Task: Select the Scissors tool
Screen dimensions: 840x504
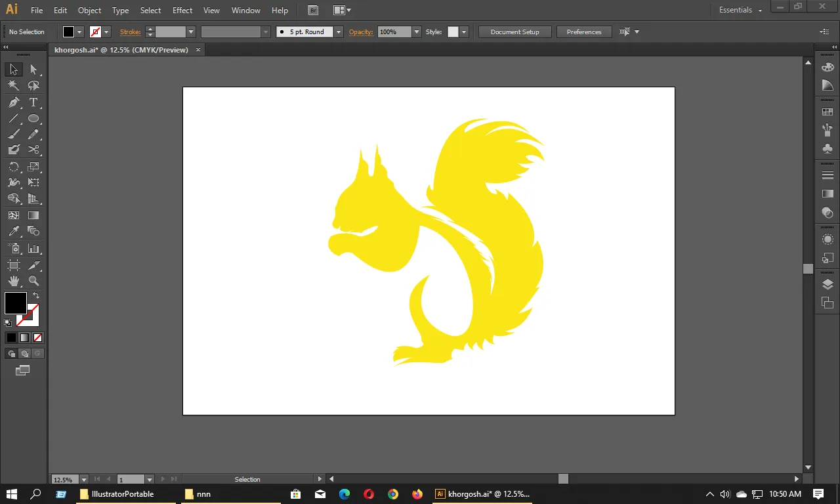Action: point(33,150)
